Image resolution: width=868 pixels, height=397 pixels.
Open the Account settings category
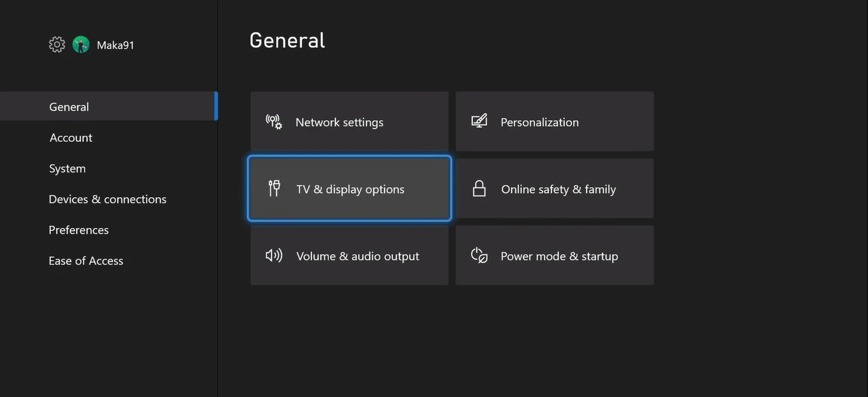point(71,137)
